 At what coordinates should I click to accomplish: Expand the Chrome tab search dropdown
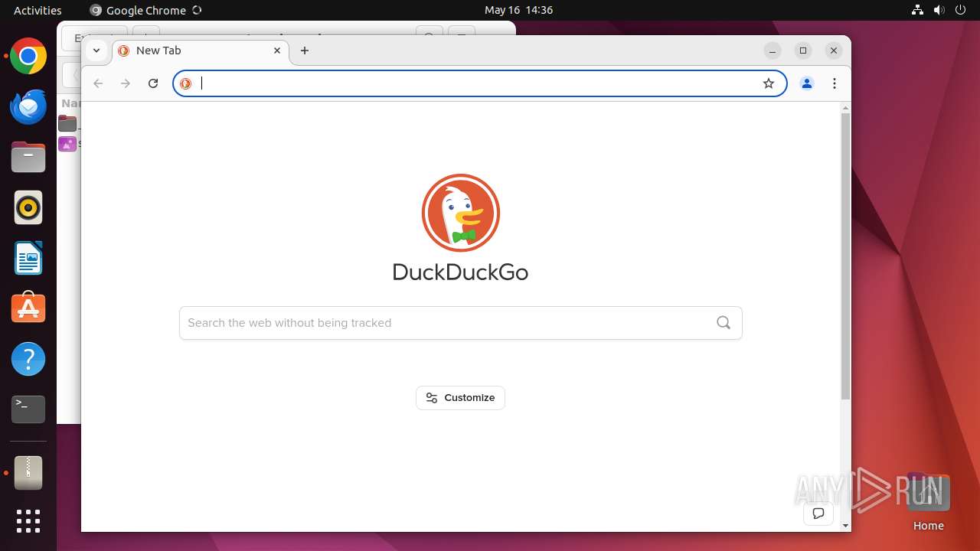point(96,51)
